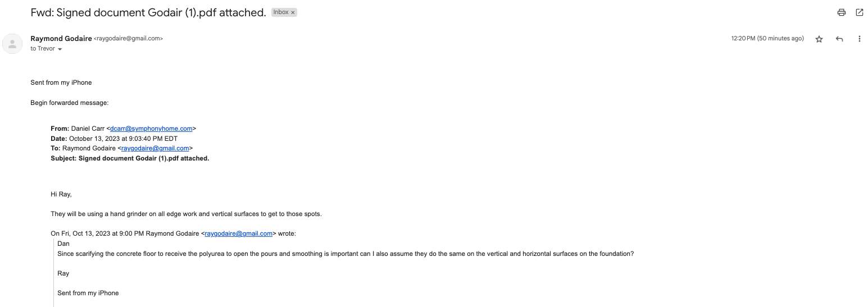Click the 12:20 PM timestamp
This screenshot has width=868, height=307.
pyautogui.click(x=767, y=39)
